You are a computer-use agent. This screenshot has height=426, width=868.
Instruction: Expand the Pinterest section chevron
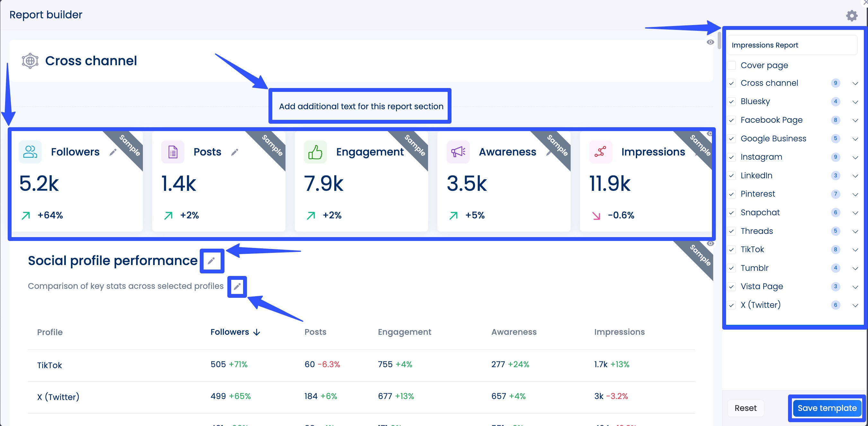(x=855, y=194)
